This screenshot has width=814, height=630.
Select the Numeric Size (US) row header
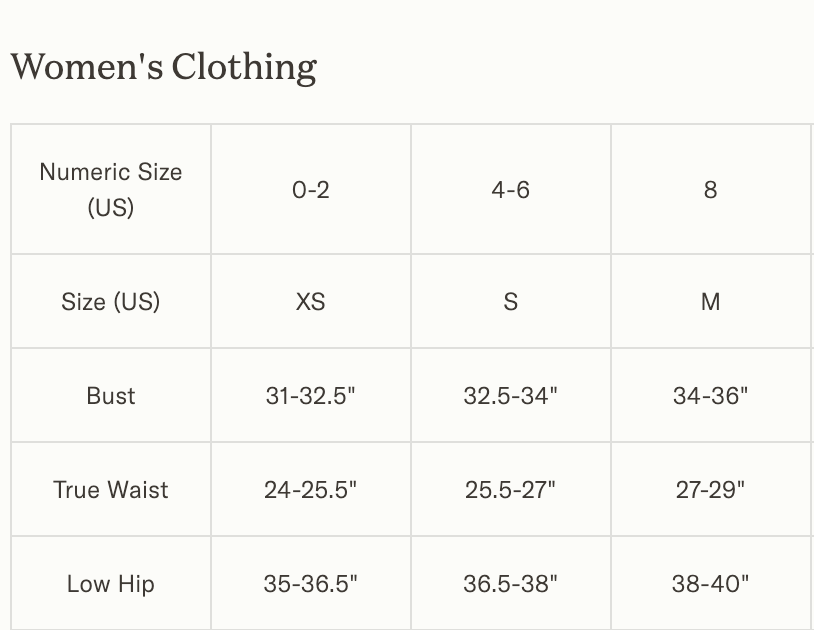[111, 189]
